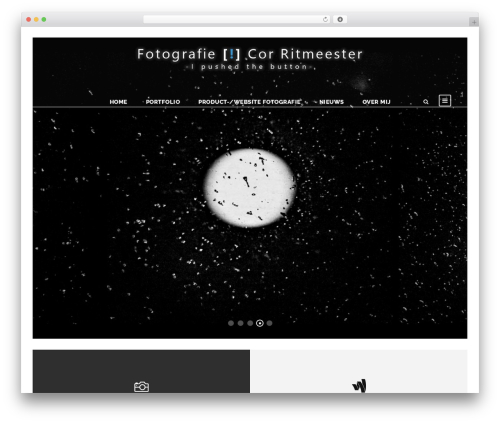This screenshot has height=423, width=500.
Task: Click the 'I pushed the button' tagline
Action: [x=249, y=67]
